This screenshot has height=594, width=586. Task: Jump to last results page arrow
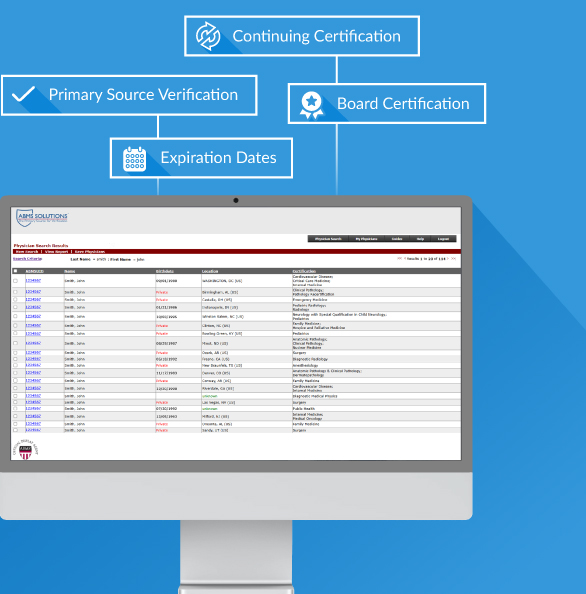453,259
